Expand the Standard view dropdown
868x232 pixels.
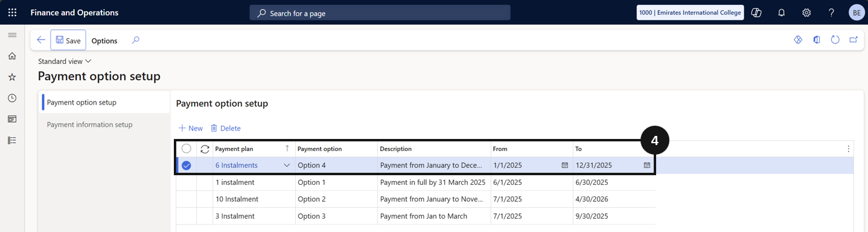[65, 61]
